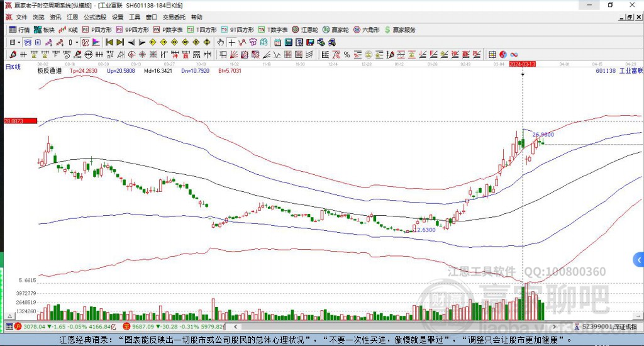Screen dimensions: 644x346
Task: Click the triangle button left of the volume pane
Action: pos(10,316)
